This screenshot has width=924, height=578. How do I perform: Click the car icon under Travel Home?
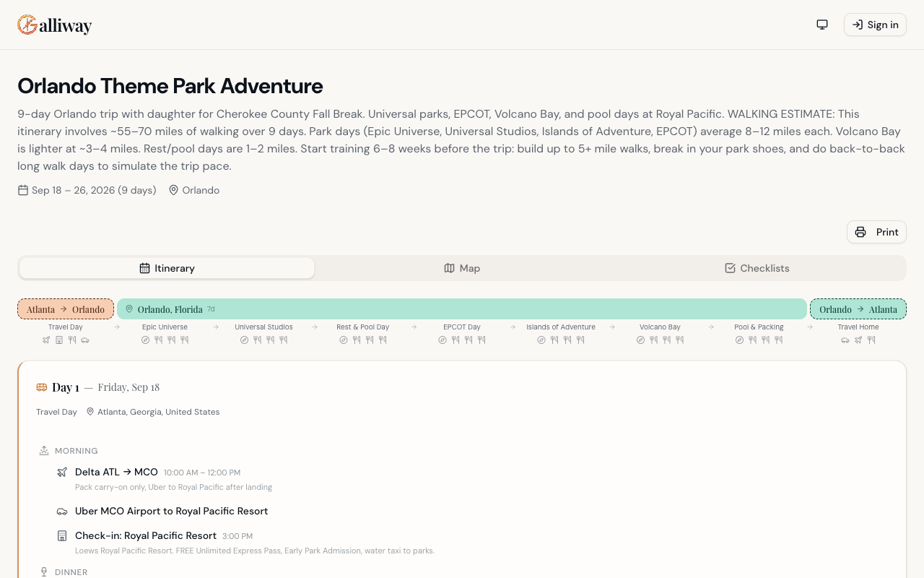[x=845, y=340]
